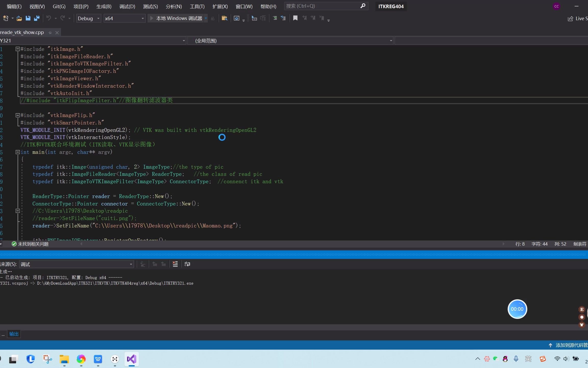Image resolution: width=588 pixels, height=368 pixels.
Task: Collapse first include block
Action: tap(18, 49)
